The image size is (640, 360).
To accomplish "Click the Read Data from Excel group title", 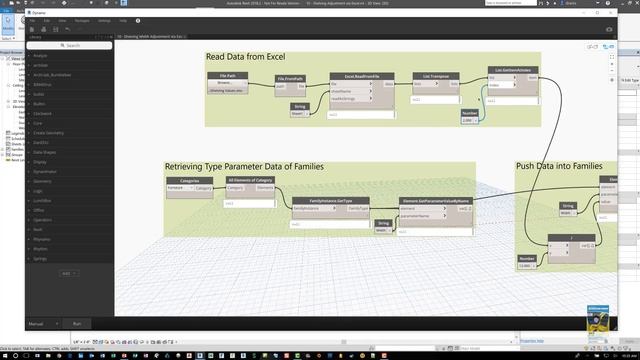I will [x=245, y=57].
